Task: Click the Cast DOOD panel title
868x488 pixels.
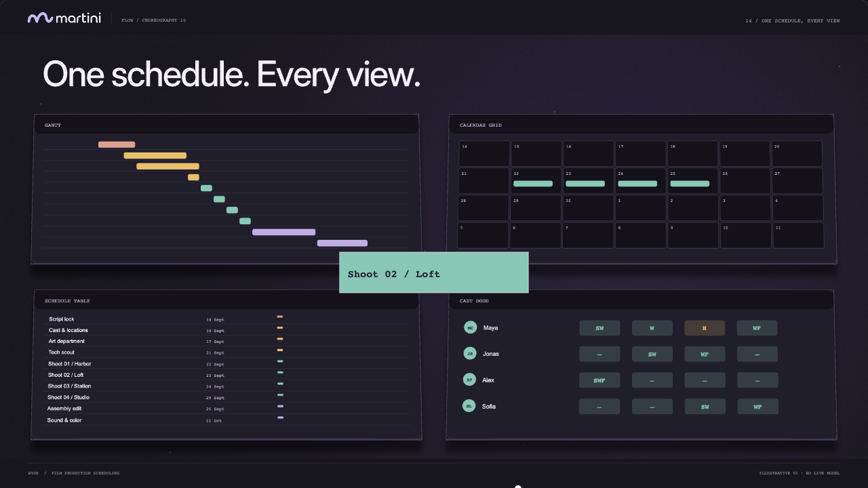Action: coord(474,301)
